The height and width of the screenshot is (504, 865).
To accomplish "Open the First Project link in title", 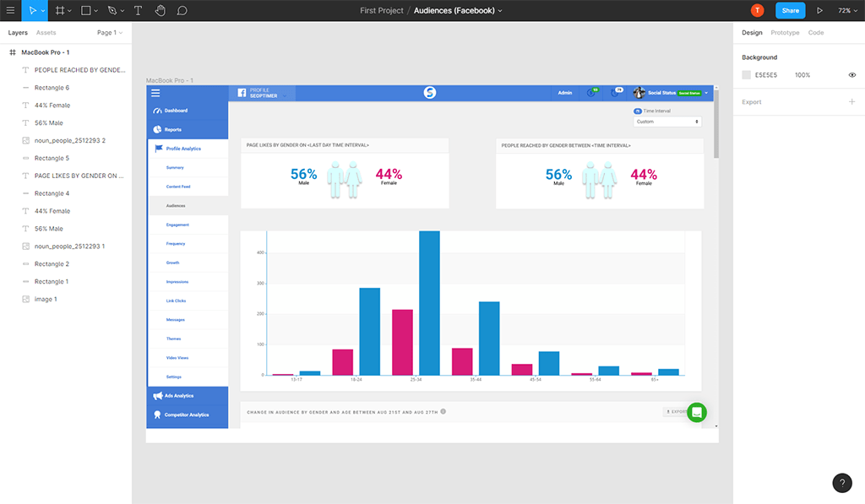I will tap(382, 10).
